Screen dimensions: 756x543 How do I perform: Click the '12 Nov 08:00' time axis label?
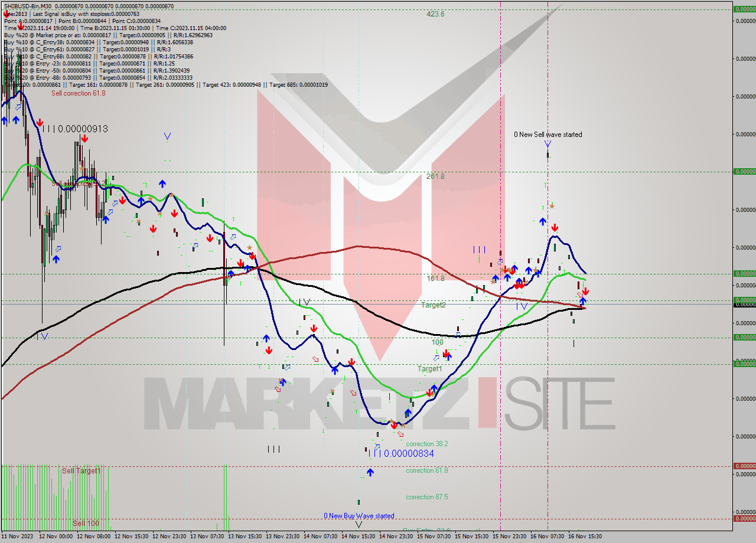93,537
